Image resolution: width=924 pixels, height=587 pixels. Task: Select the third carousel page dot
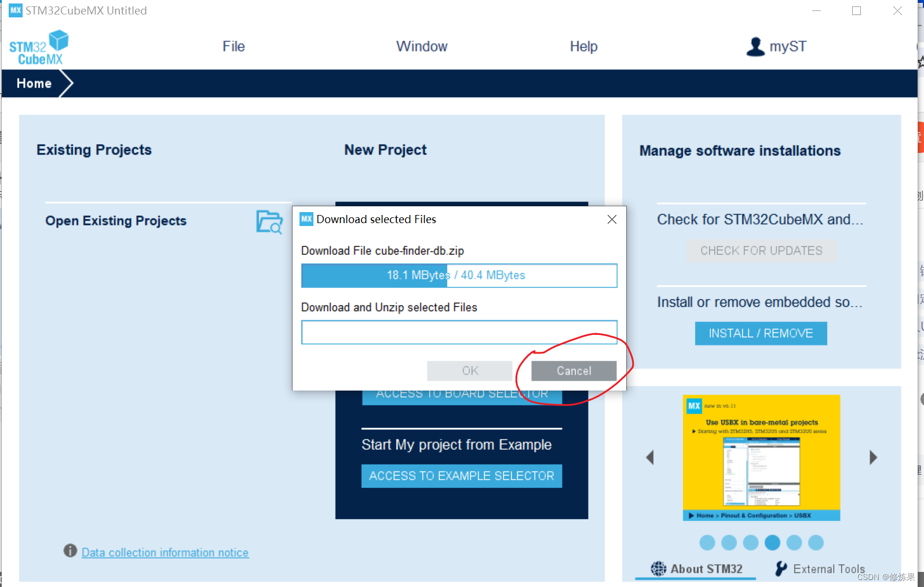751,542
